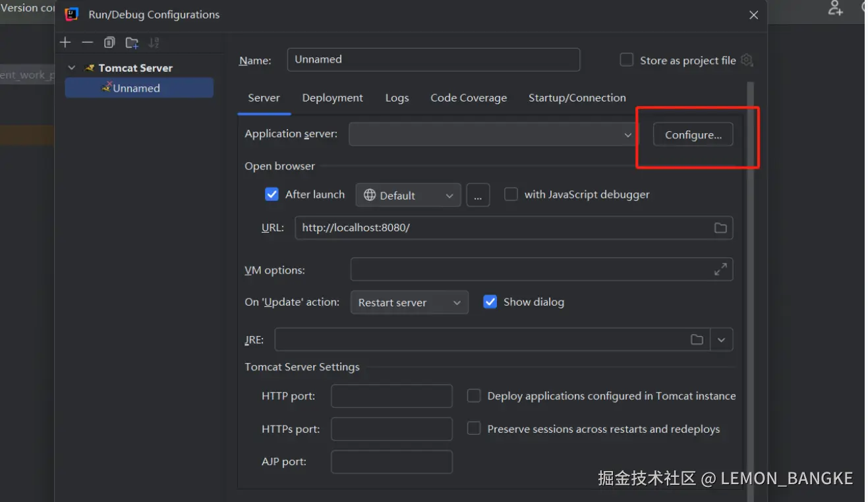This screenshot has width=868, height=502.
Task: Click the AJP port field
Action: tap(391, 462)
